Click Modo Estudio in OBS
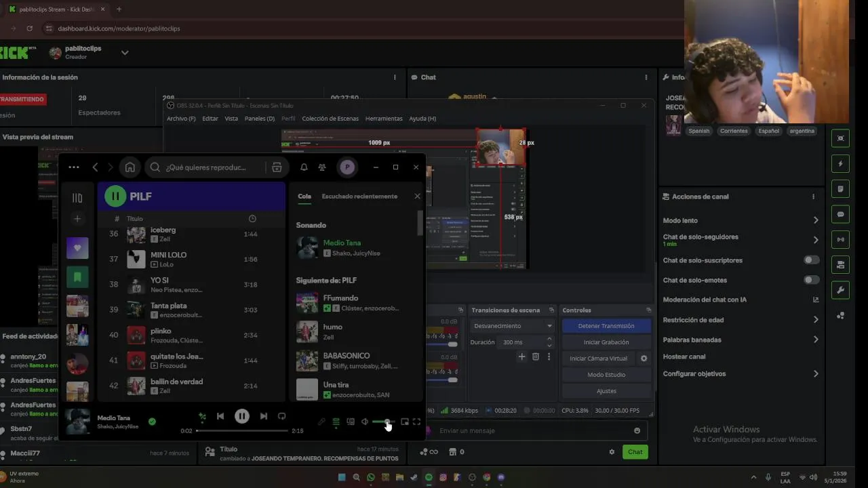The image size is (868, 488). tap(606, 375)
